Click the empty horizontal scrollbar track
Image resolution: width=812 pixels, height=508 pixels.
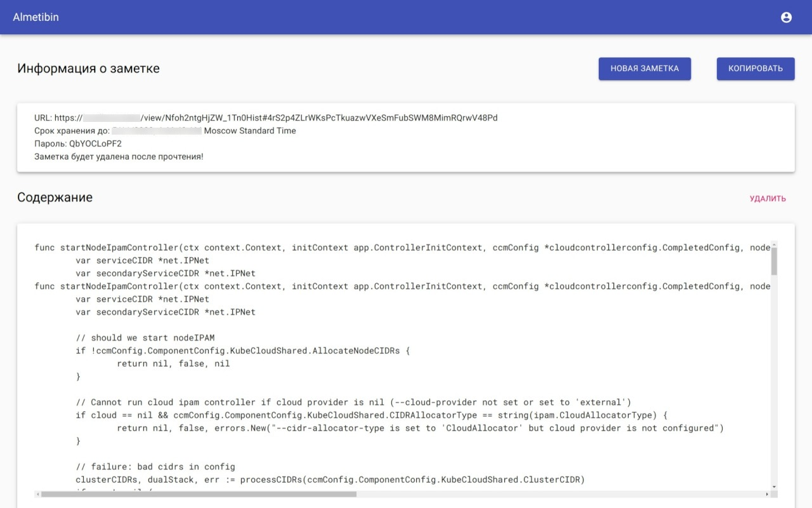tap(558, 493)
